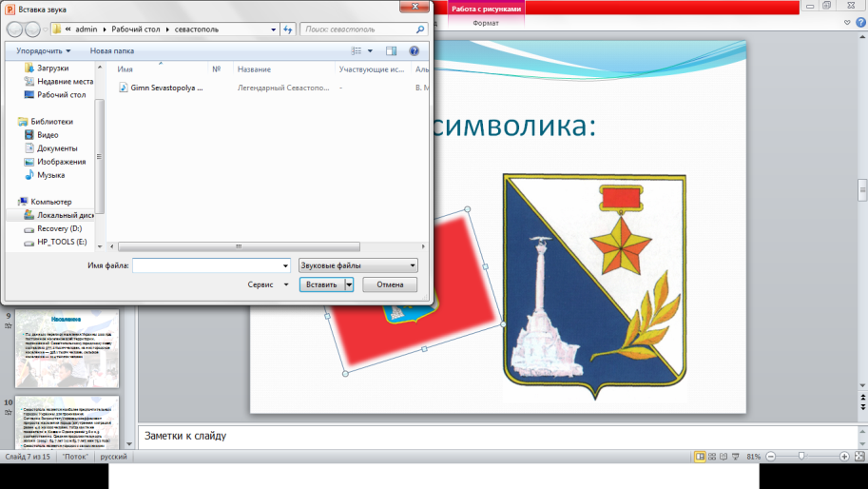Click the Back navigation button
868x489 pixels.
pyautogui.click(x=15, y=29)
